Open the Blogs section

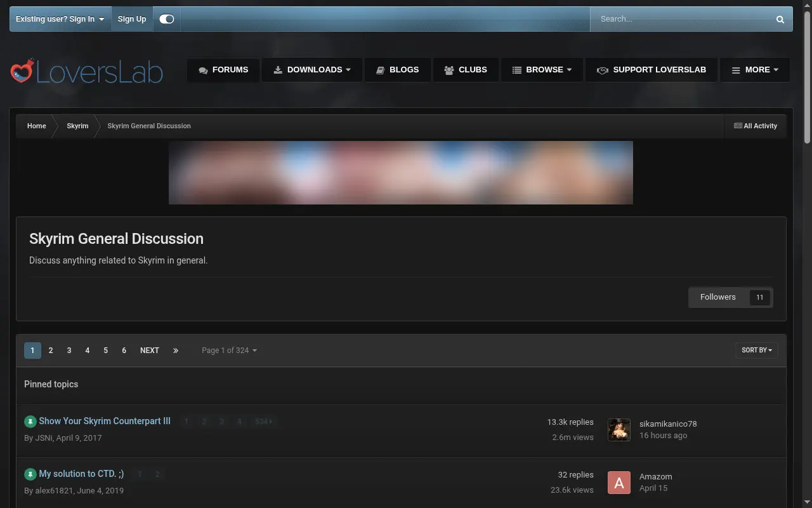(398, 70)
